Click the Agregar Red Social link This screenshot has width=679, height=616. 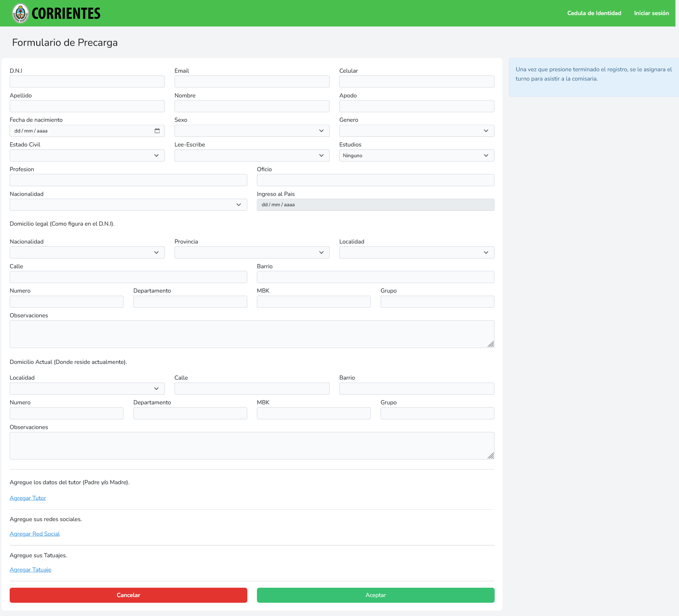[35, 534]
